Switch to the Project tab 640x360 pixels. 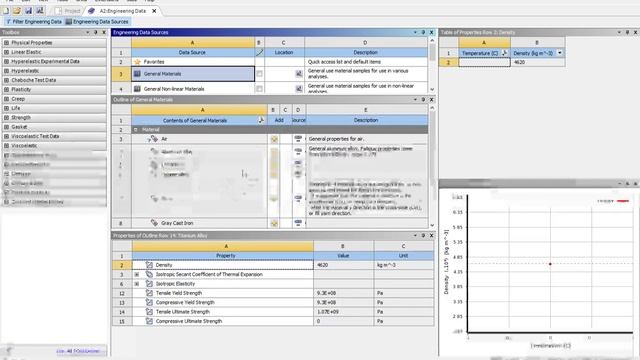pos(68,11)
